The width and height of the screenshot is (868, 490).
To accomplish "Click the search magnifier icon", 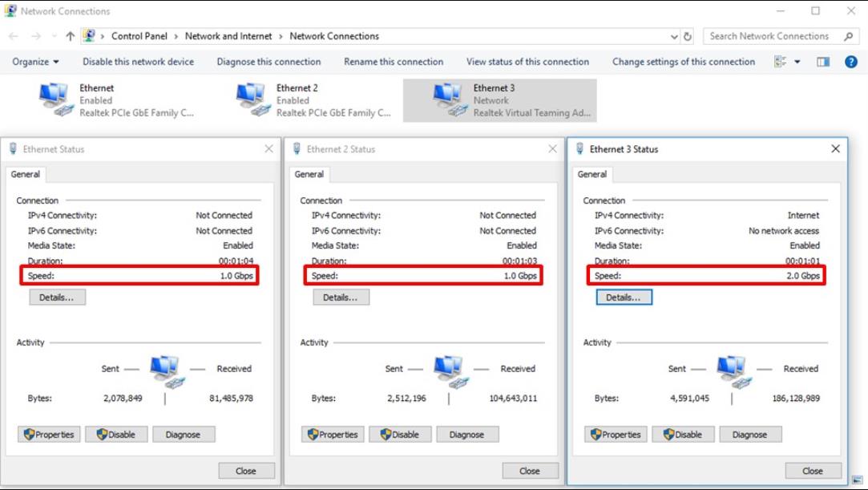I will click(848, 37).
